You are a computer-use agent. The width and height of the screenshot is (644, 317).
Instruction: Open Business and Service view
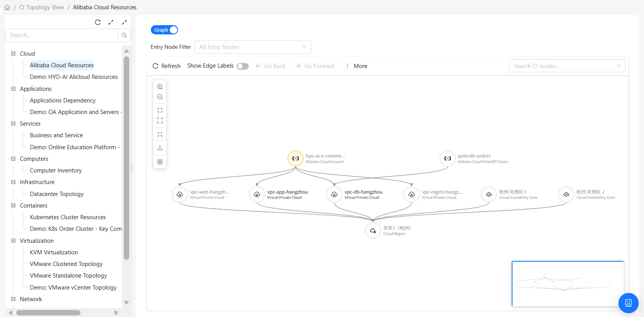56,135
